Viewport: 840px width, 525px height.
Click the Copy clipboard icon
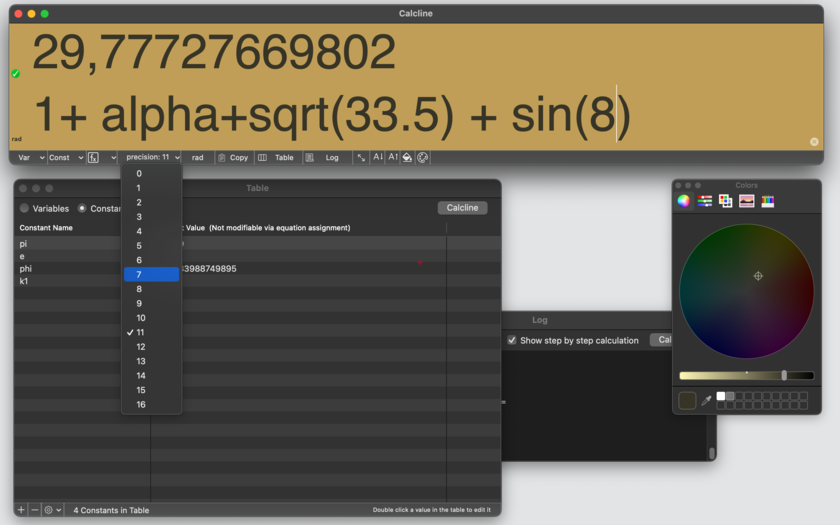221,158
